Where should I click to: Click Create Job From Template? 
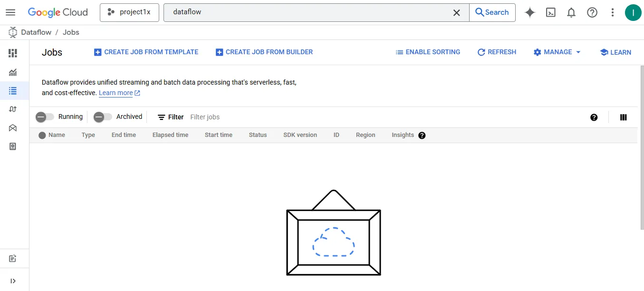coord(146,52)
